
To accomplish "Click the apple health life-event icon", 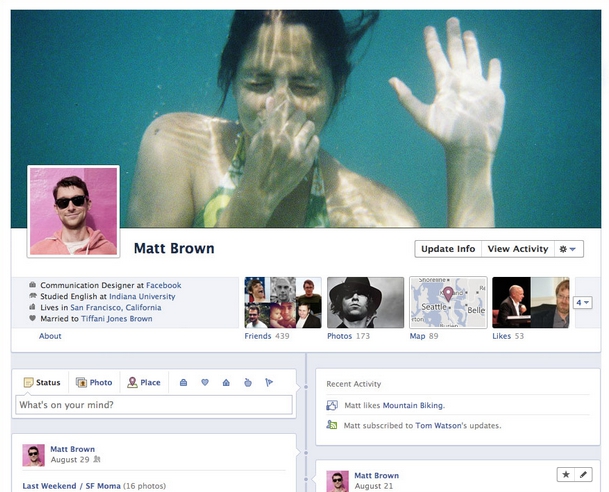I will (247, 382).
